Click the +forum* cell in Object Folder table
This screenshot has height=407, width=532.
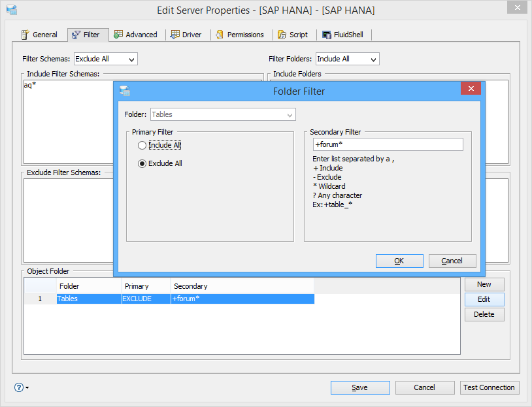243,299
